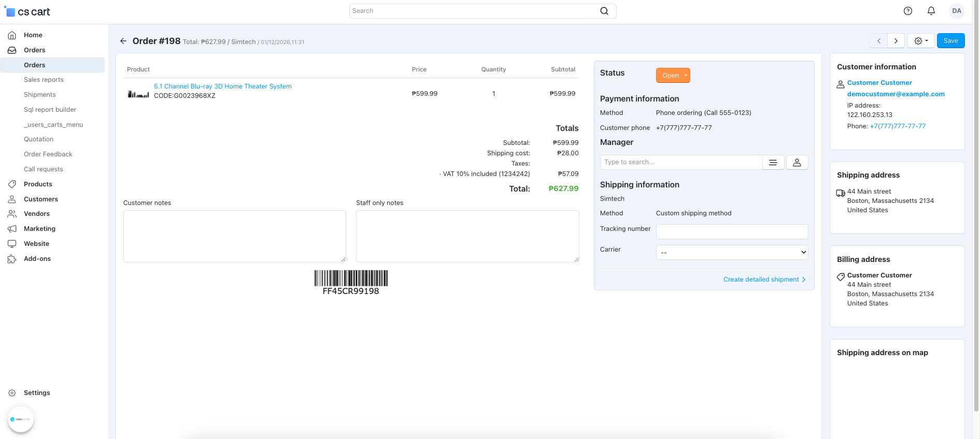Image resolution: width=980 pixels, height=439 pixels.
Task: Open the Products menu section
Action: click(x=38, y=184)
